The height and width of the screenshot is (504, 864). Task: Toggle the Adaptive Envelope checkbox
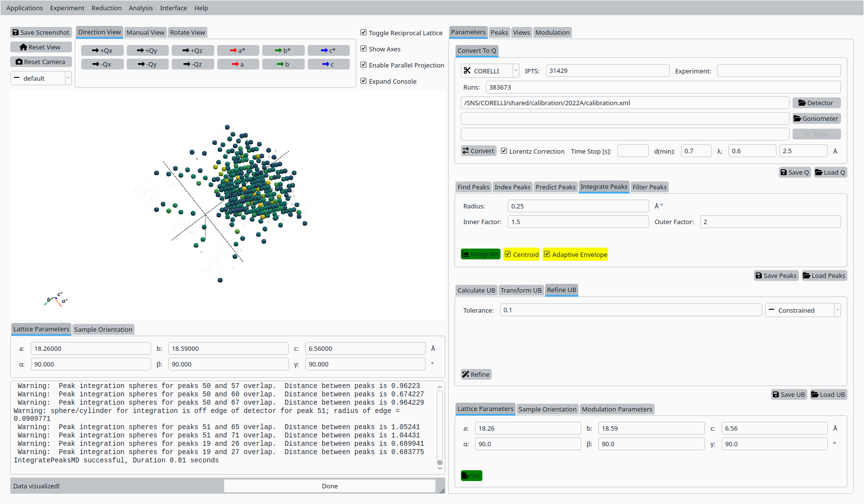click(547, 254)
